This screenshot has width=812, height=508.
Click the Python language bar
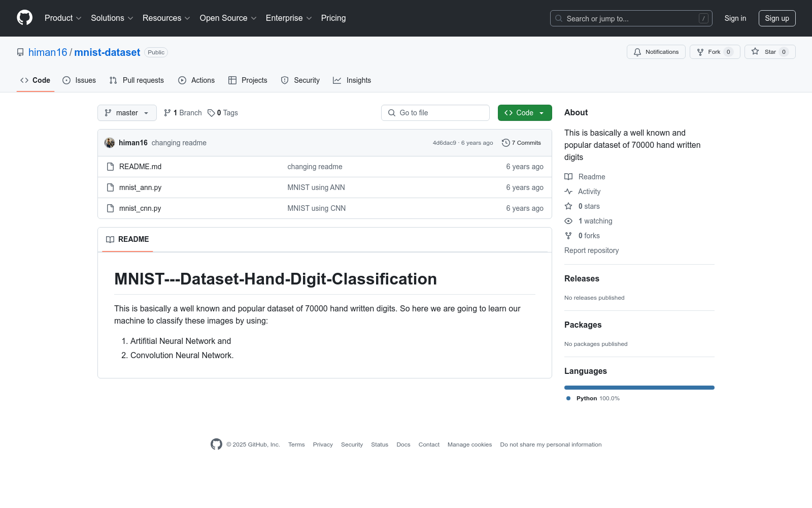coord(639,388)
